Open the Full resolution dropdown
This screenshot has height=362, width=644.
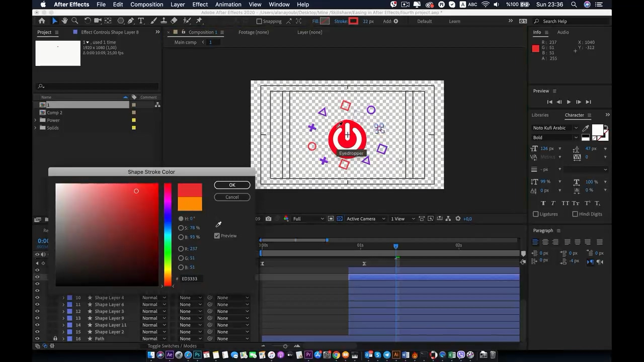tap(308, 219)
